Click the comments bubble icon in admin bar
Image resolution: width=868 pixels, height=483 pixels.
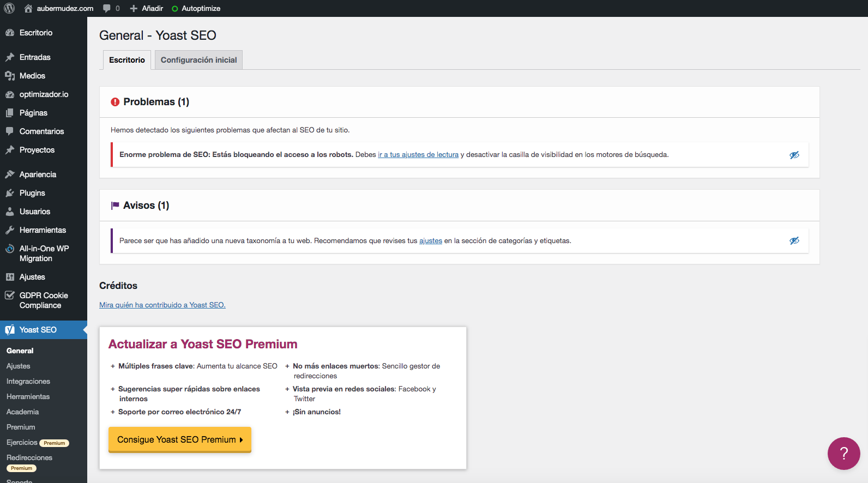click(107, 8)
